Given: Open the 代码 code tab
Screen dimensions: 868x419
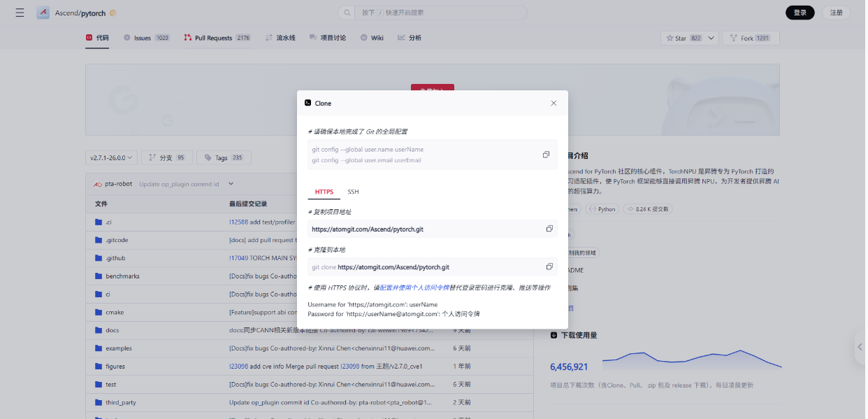Looking at the screenshot, I should pyautogui.click(x=97, y=38).
